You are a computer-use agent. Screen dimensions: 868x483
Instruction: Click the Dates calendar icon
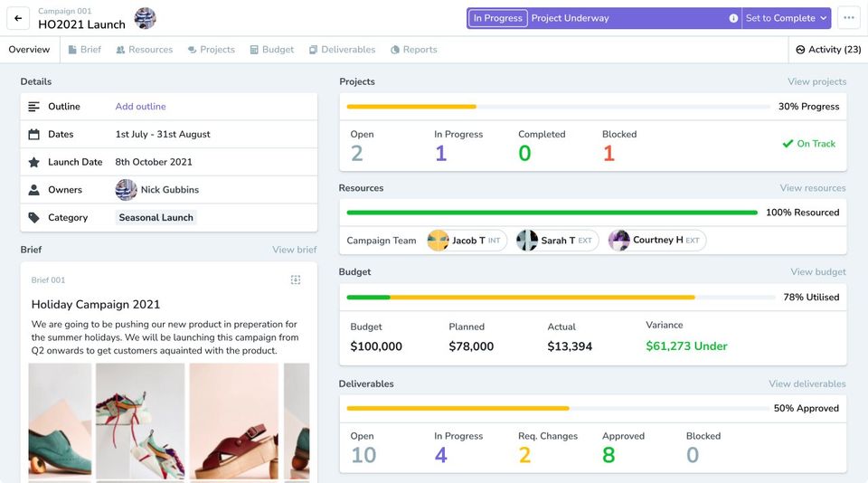tap(33, 134)
